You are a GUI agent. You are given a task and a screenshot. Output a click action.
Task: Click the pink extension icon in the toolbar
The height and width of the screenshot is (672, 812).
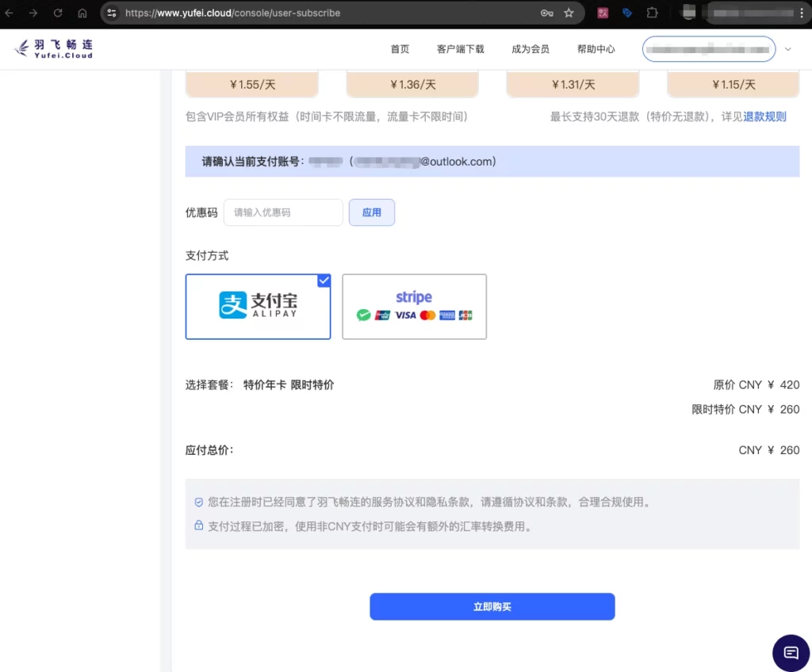603,13
